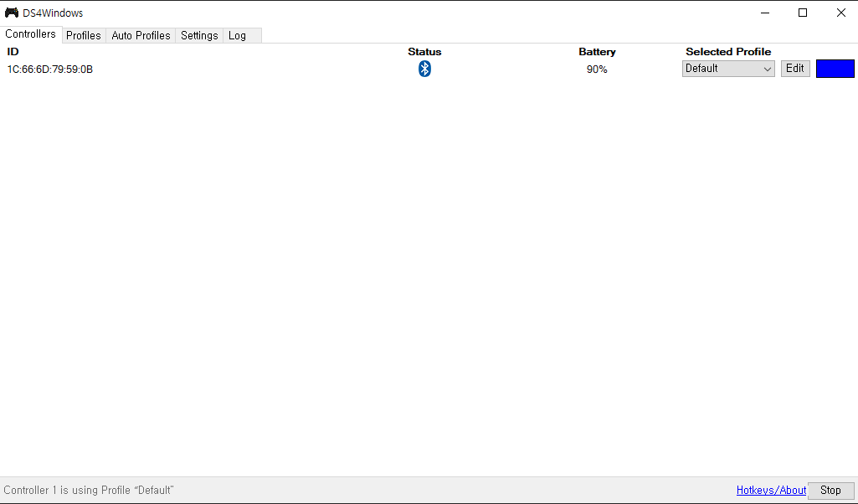
Task: Minimize the DS4Windows window
Action: [x=765, y=13]
